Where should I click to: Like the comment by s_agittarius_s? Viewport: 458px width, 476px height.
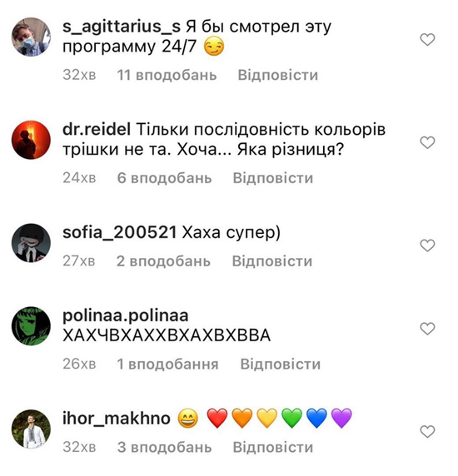[x=427, y=39]
